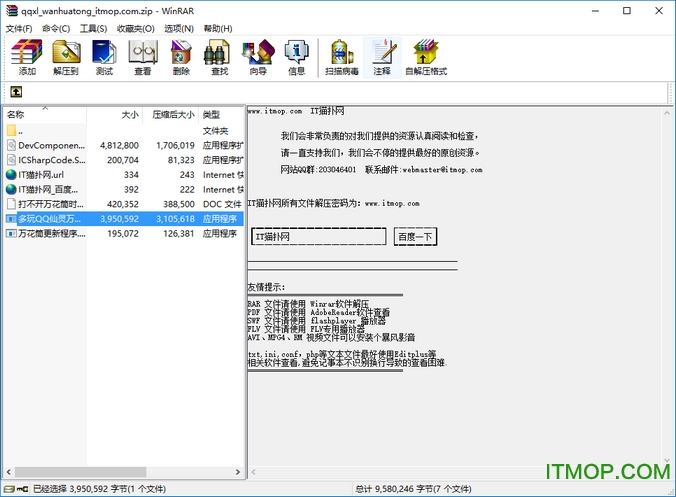Click the 3,105,618 packed size cell

(175, 219)
